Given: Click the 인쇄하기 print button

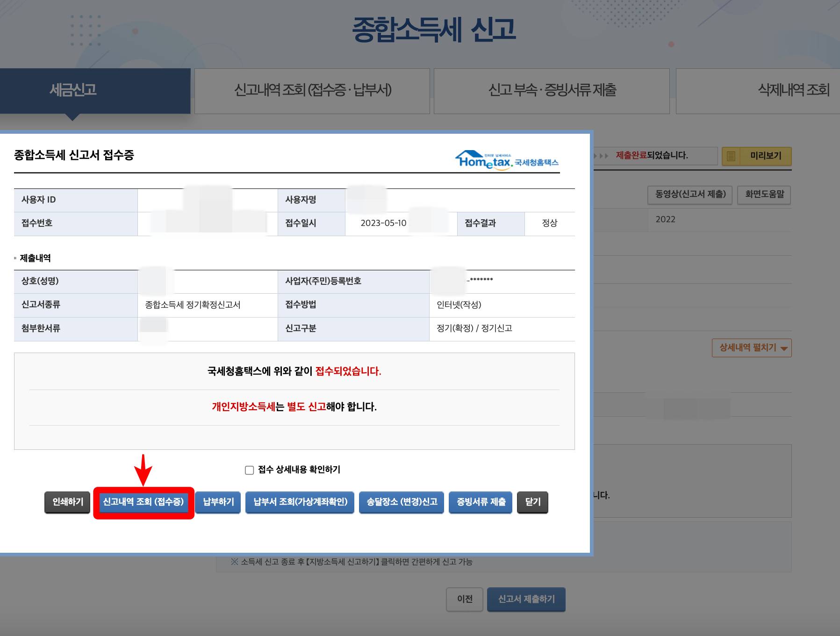Looking at the screenshot, I should click(x=66, y=502).
